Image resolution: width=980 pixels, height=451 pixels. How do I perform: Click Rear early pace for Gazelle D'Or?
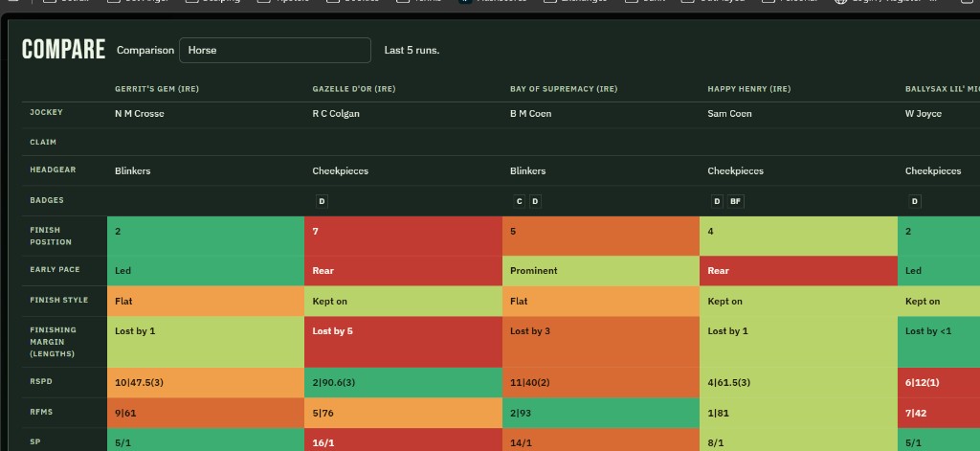pyautogui.click(x=403, y=271)
